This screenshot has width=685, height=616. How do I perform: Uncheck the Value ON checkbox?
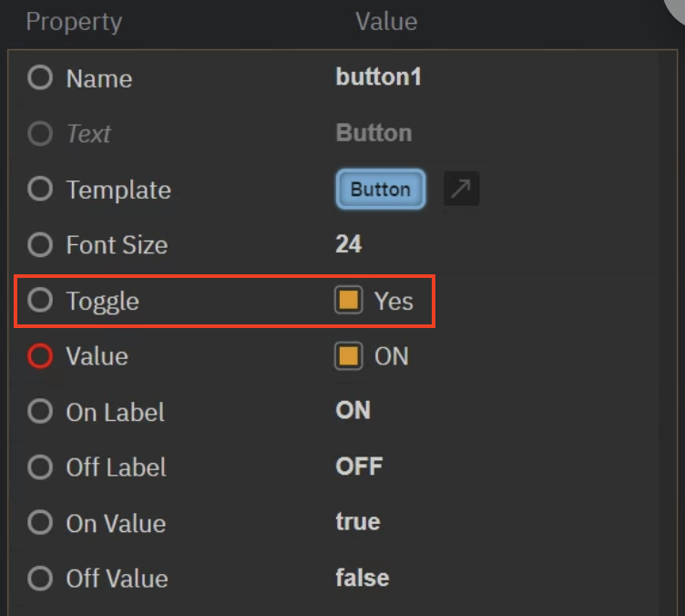point(349,356)
